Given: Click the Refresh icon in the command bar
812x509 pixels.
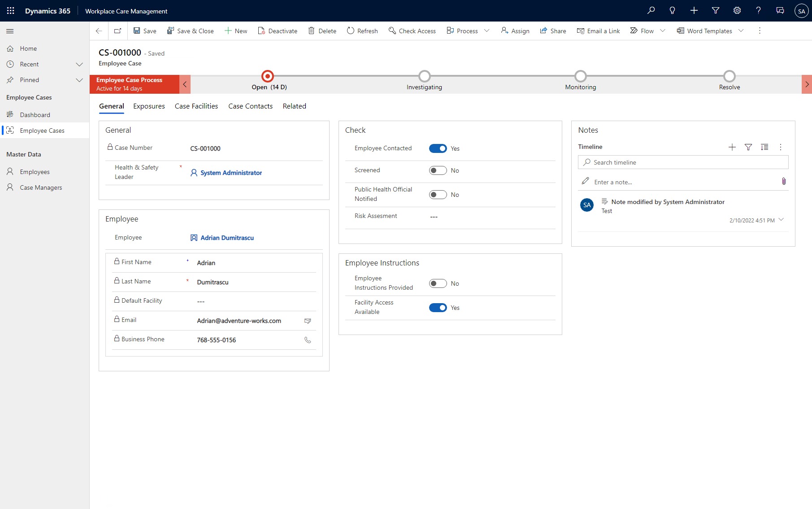Looking at the screenshot, I should pos(351,31).
